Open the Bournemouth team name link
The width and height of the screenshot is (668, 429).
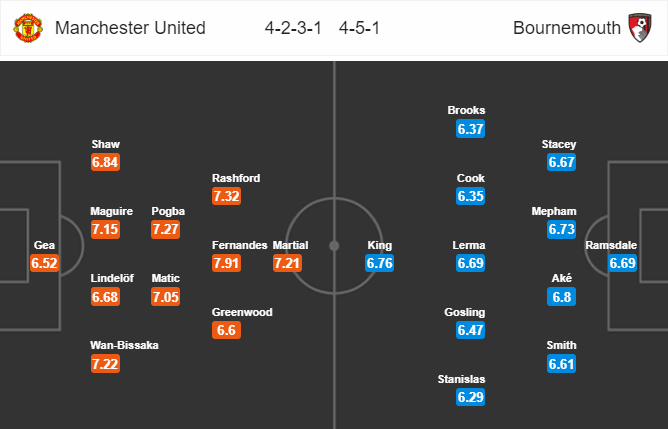[x=561, y=28]
